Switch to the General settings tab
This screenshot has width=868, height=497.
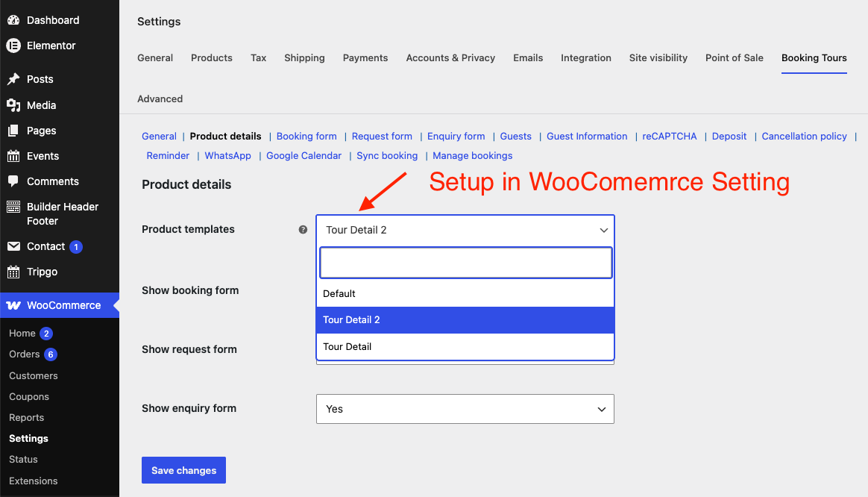click(x=155, y=57)
